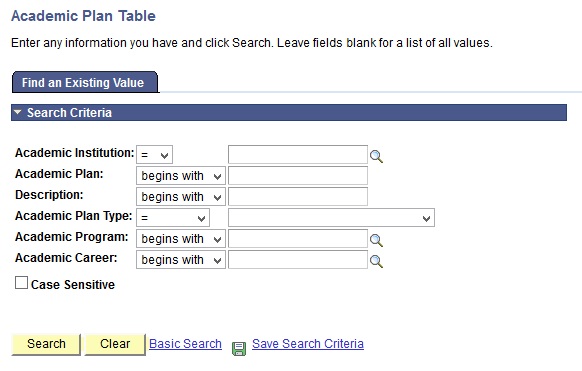
Task: Click the Clear button
Action: point(115,344)
